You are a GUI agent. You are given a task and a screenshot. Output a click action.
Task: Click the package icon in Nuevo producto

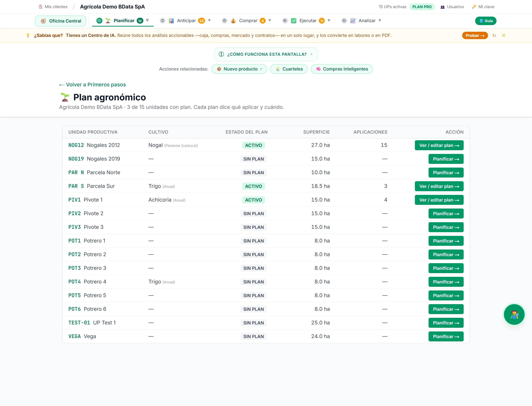[219, 69]
